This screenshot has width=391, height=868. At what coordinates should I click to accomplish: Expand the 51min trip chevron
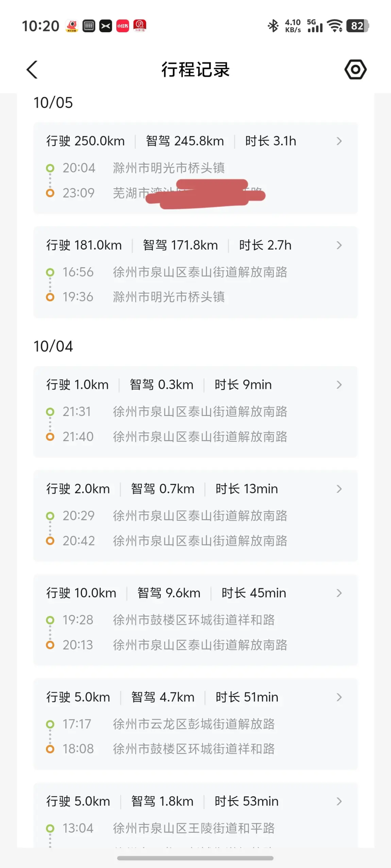tap(339, 697)
